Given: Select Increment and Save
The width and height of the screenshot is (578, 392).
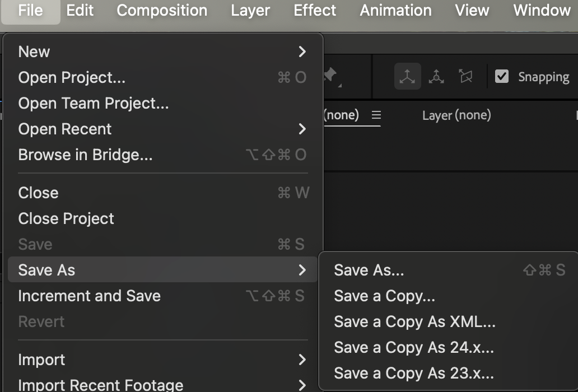Looking at the screenshot, I should tap(89, 296).
